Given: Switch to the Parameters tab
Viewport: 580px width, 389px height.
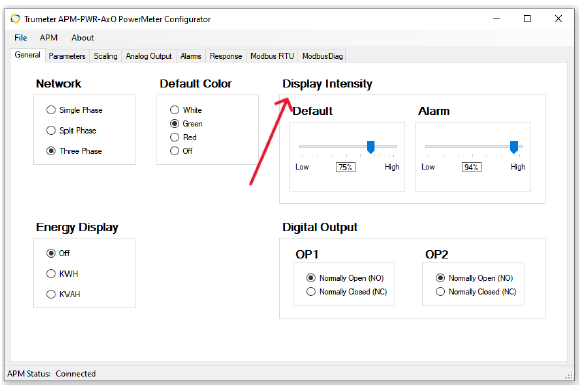Looking at the screenshot, I should coord(67,56).
